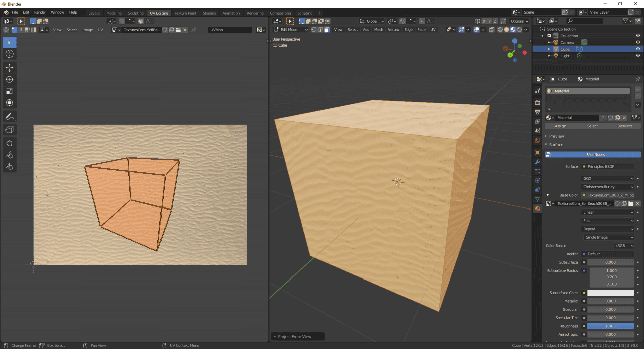Open the Render menu in the top bar

click(39, 12)
